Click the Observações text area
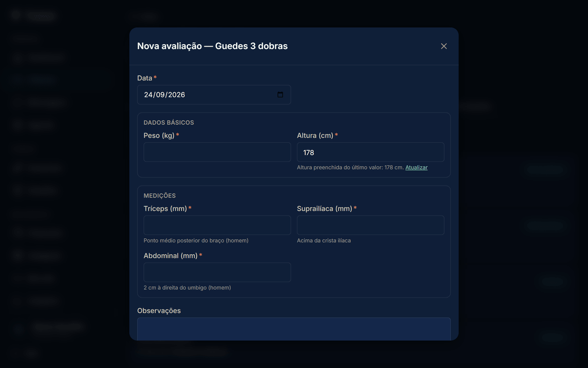 coord(294,329)
